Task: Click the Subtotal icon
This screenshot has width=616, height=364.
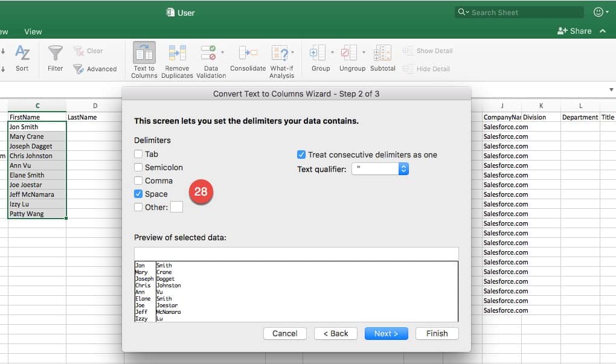Action: pos(382,54)
